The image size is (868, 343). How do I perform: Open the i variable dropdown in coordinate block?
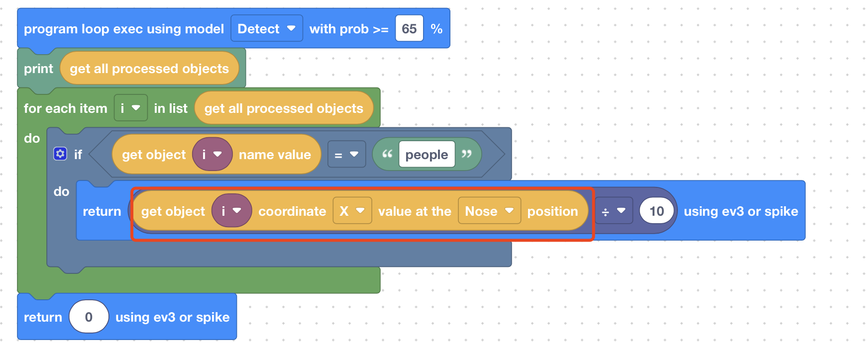click(231, 211)
